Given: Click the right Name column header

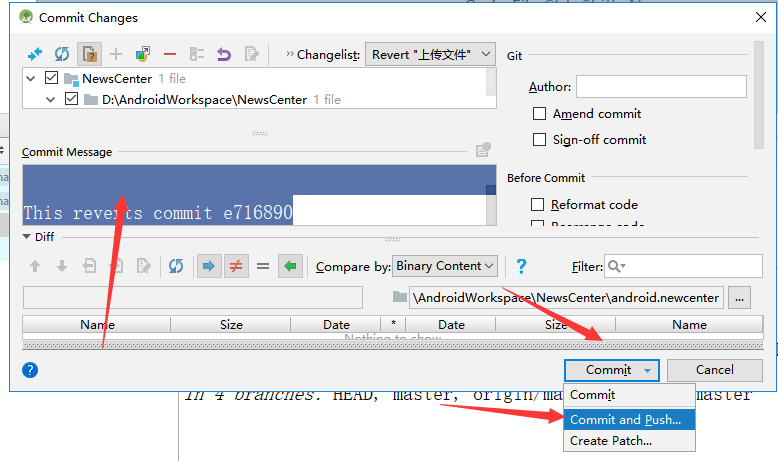Looking at the screenshot, I should click(689, 325).
